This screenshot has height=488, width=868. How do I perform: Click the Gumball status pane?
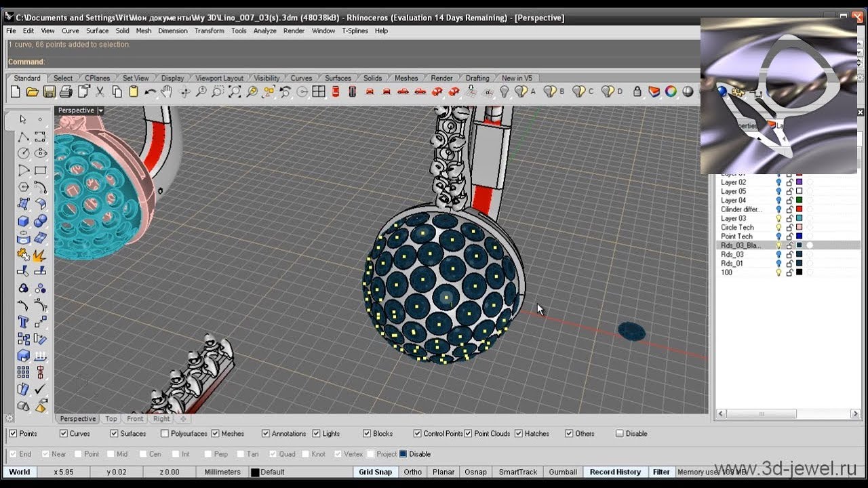pyautogui.click(x=563, y=472)
